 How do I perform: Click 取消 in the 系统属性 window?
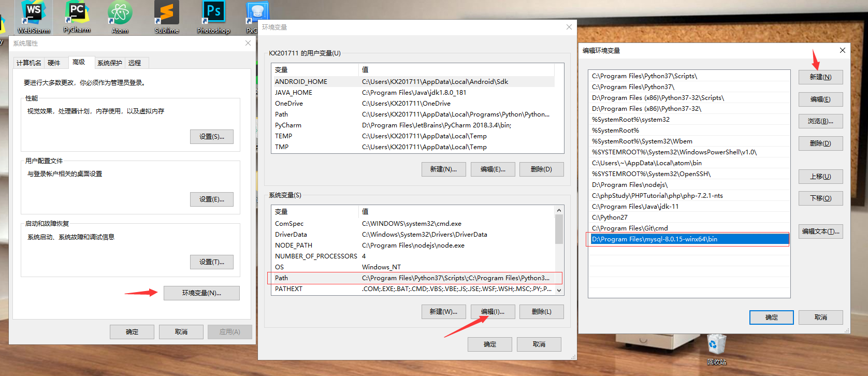(x=181, y=332)
